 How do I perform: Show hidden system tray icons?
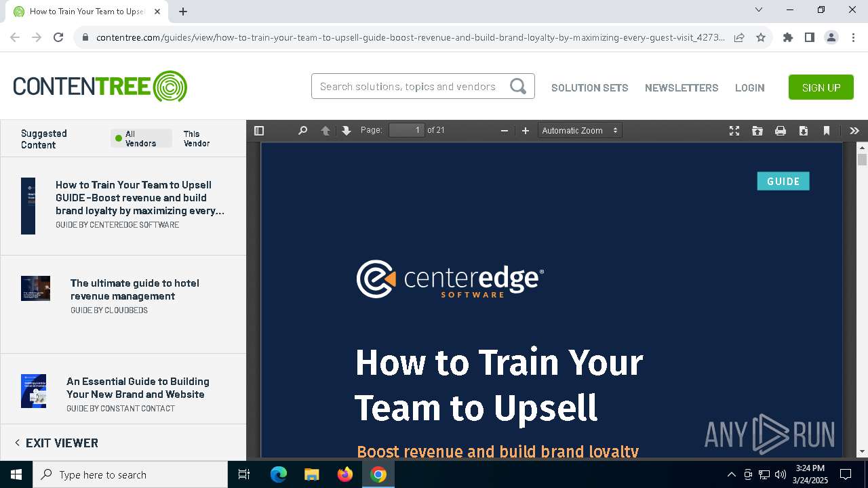tap(731, 474)
